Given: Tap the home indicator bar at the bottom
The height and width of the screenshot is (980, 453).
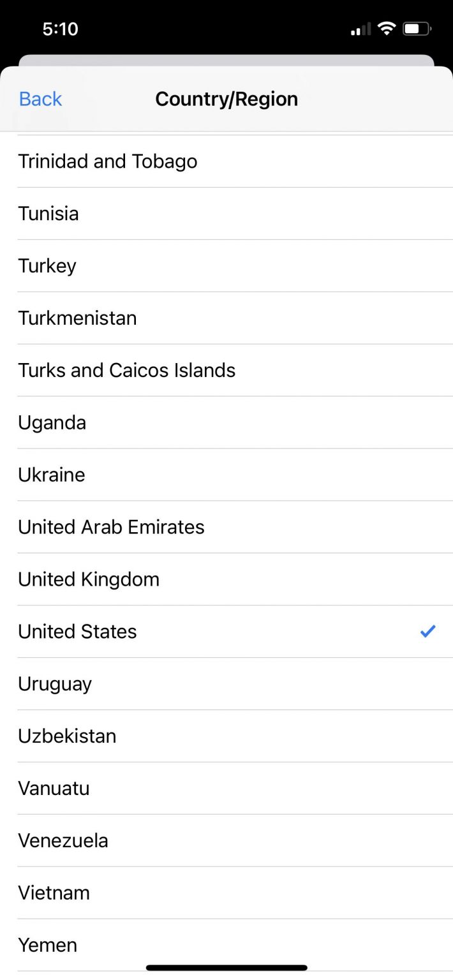Looking at the screenshot, I should [226, 966].
